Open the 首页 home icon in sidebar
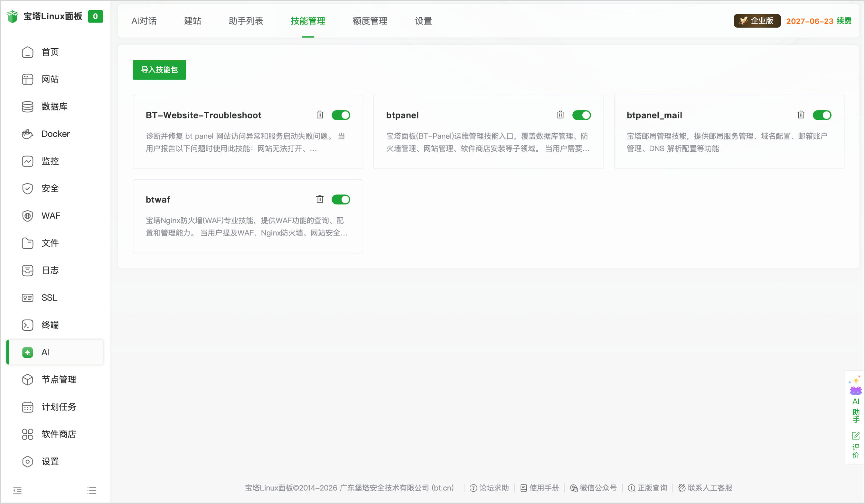This screenshot has height=504, width=865. pos(28,52)
